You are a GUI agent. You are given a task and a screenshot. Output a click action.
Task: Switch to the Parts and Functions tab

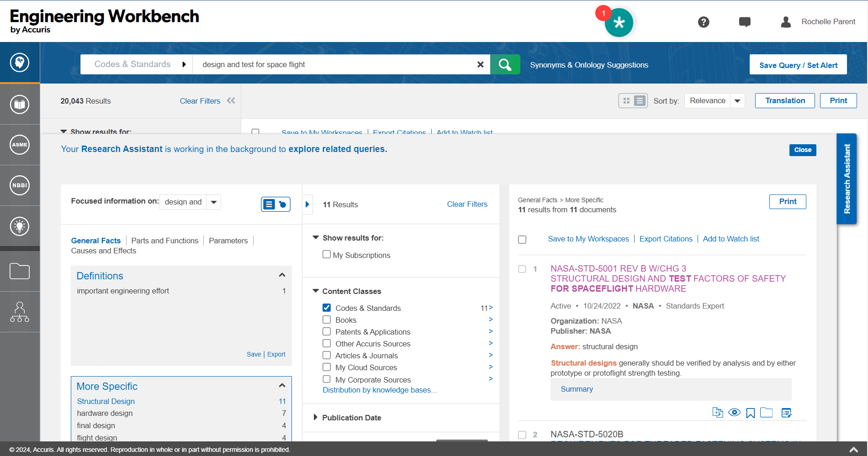pyautogui.click(x=164, y=241)
